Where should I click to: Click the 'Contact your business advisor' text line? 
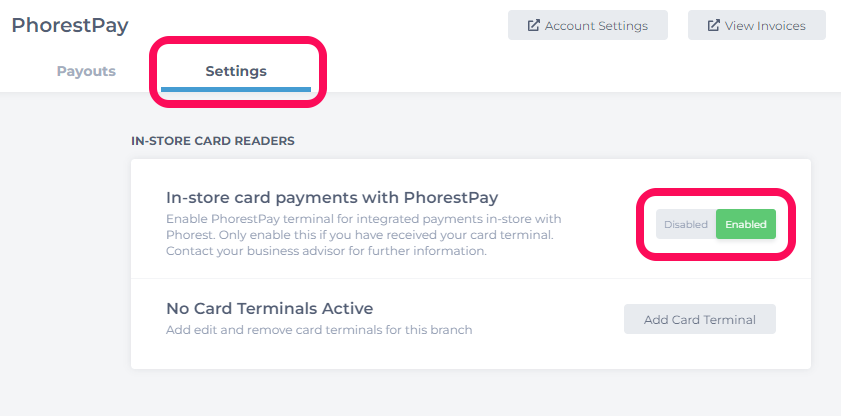(326, 251)
